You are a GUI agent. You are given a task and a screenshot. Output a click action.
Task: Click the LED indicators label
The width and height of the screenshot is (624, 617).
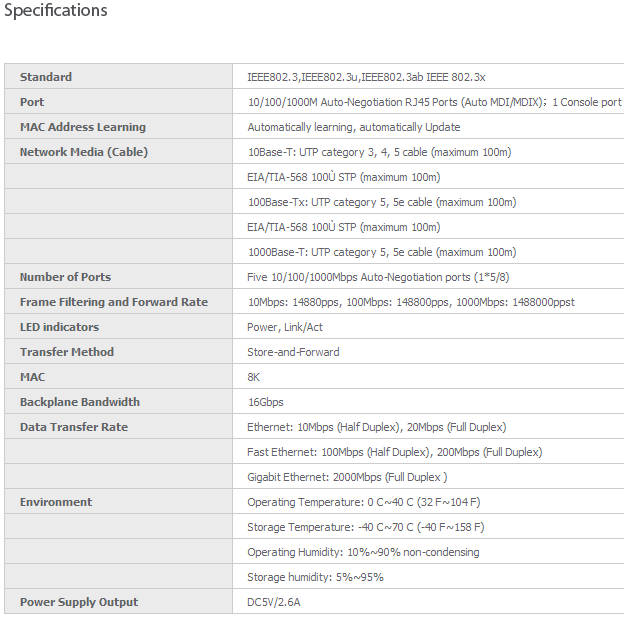[x=60, y=327]
